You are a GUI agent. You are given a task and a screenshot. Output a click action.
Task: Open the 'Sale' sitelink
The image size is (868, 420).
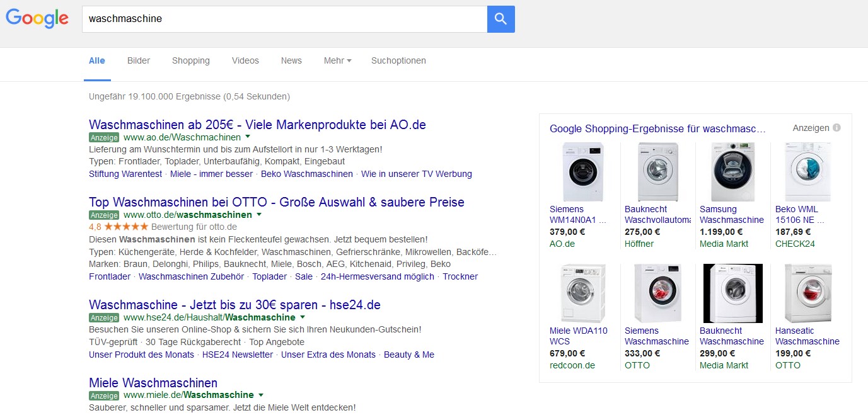304,276
